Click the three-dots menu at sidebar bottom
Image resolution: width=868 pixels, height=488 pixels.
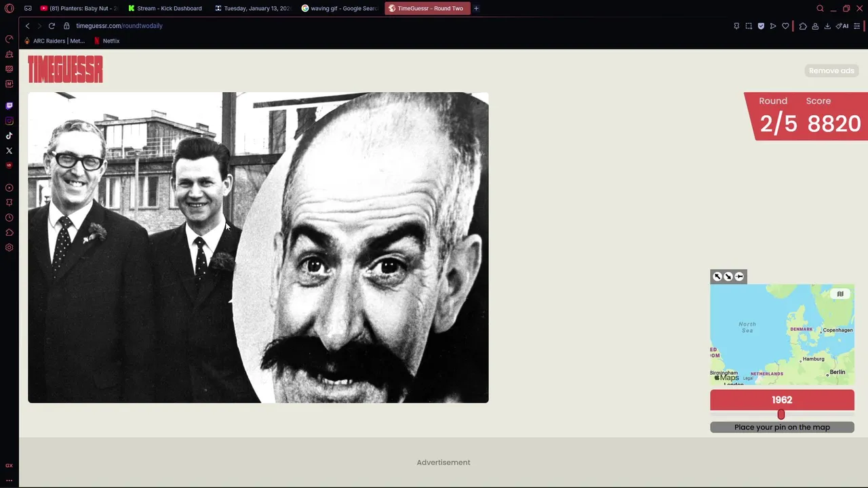(x=9, y=480)
